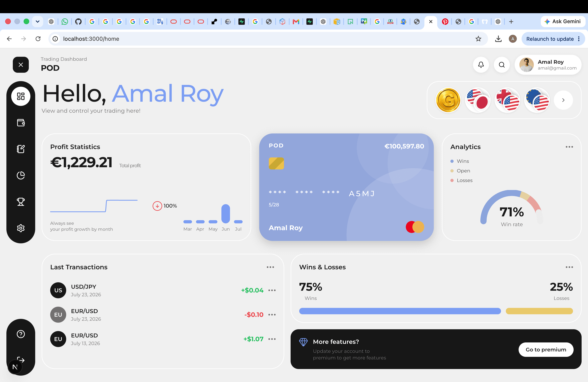This screenshot has width=588, height=382.
Task: Open Last Transactions three-dot menu
Action: point(270,267)
